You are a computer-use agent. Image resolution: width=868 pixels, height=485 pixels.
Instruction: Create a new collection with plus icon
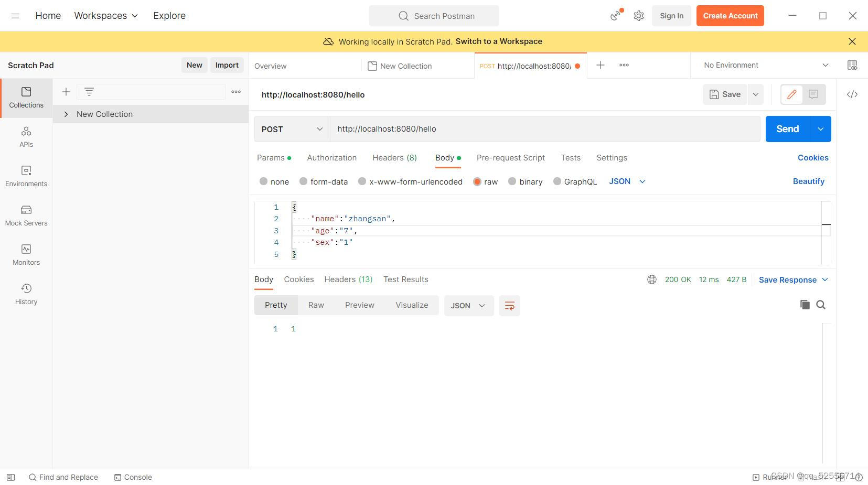tap(66, 92)
